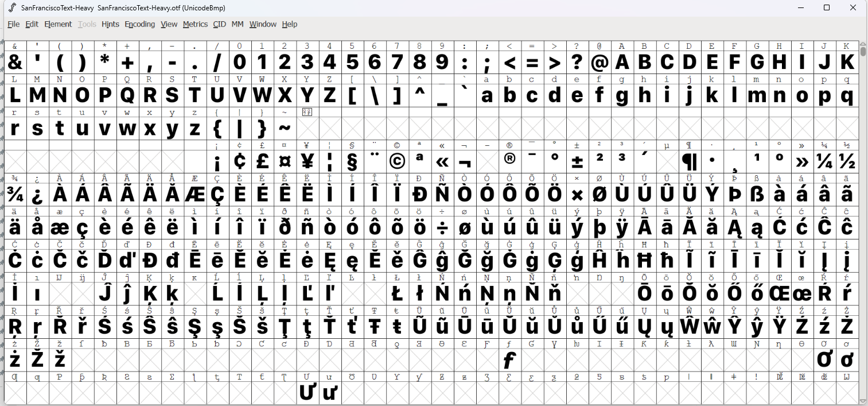Select the cent sign glyph cell

click(240, 161)
